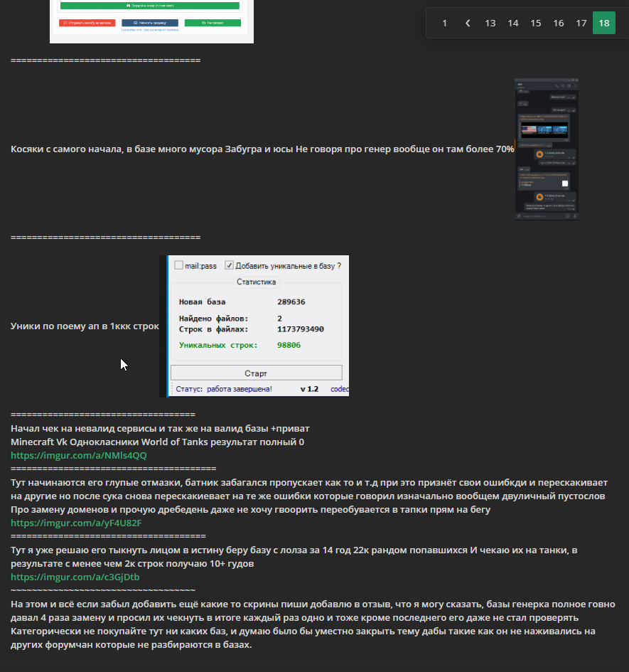The height and width of the screenshot is (672, 629).
Task: Open page 17 in pagination
Action: [x=581, y=23]
